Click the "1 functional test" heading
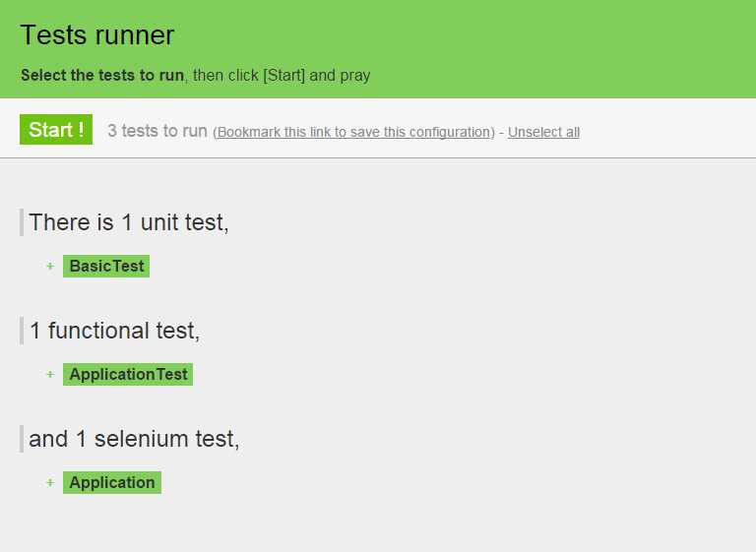756x552 pixels. [114, 331]
